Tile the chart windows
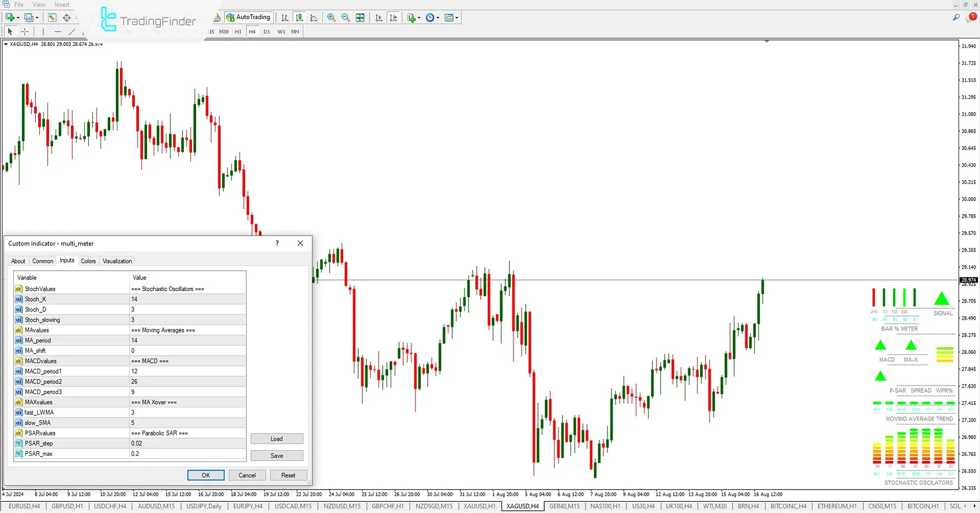The width and height of the screenshot is (980, 513). [360, 17]
